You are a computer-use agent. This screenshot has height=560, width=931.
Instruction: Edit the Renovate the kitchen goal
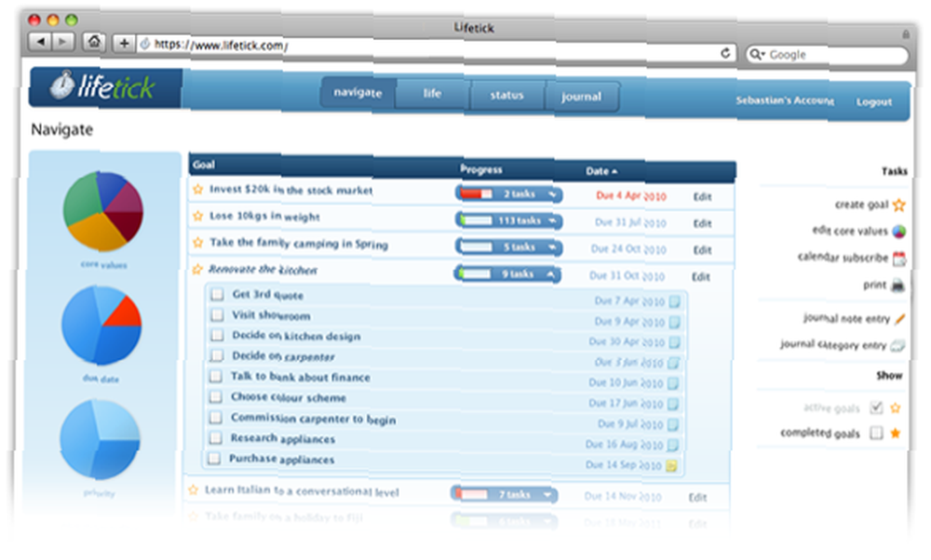701,277
